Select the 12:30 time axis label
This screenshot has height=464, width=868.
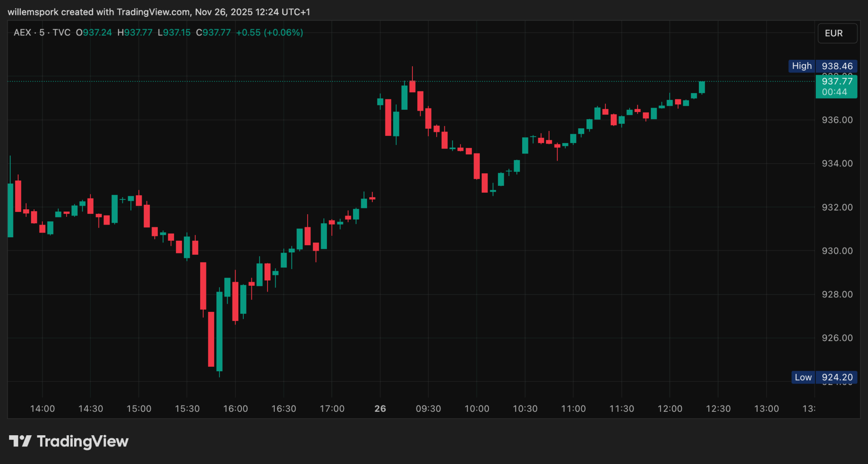click(718, 409)
